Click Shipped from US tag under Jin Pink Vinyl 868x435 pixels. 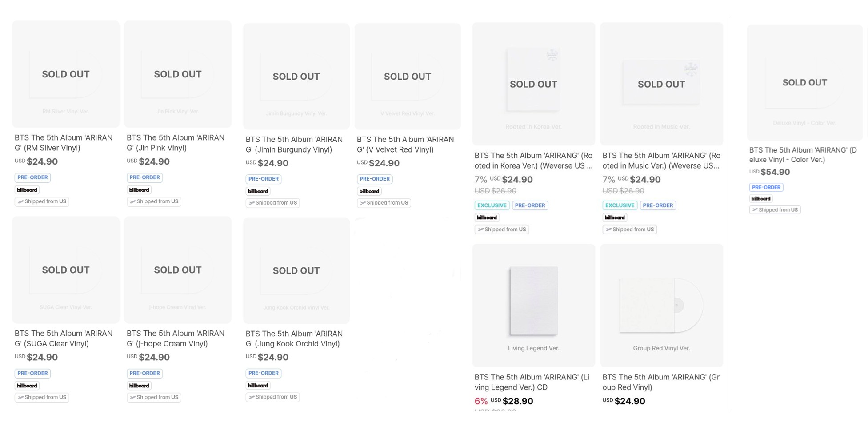154,201
